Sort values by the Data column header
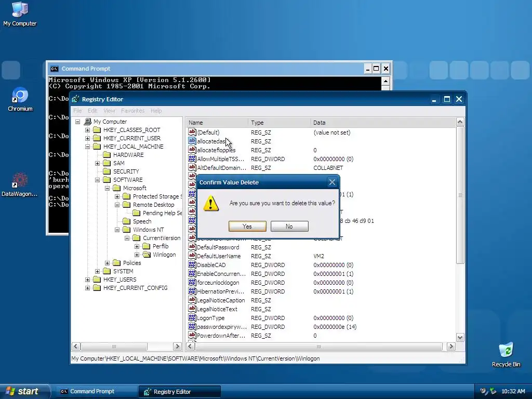This screenshot has height=399, width=532. (383, 123)
